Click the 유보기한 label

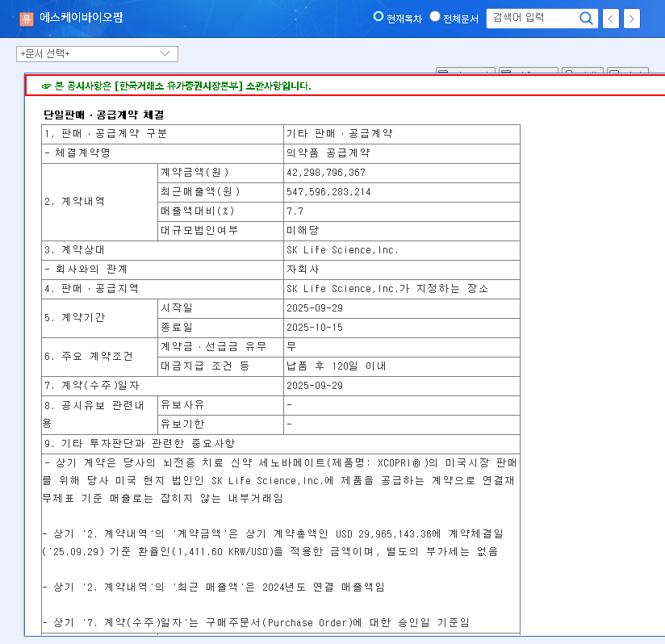click(182, 424)
